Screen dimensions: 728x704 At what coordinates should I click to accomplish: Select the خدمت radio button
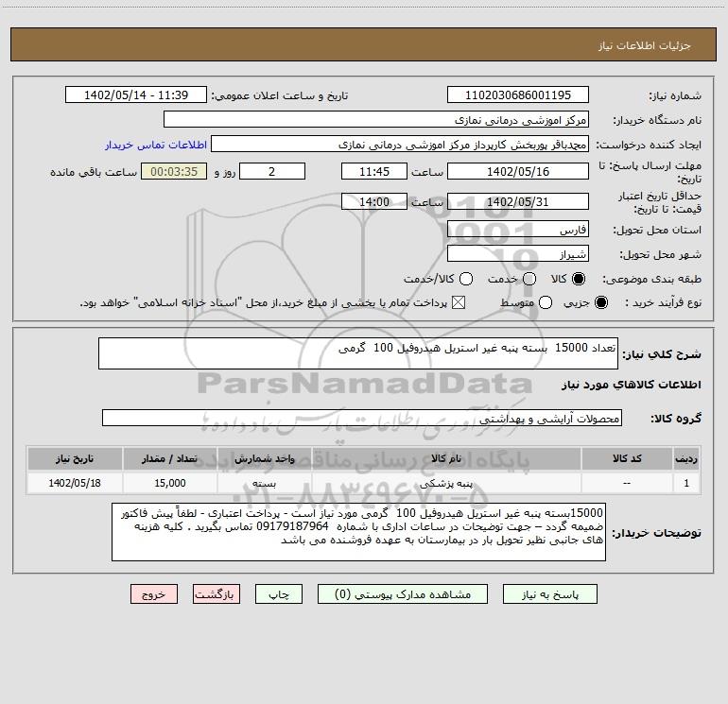point(529,279)
